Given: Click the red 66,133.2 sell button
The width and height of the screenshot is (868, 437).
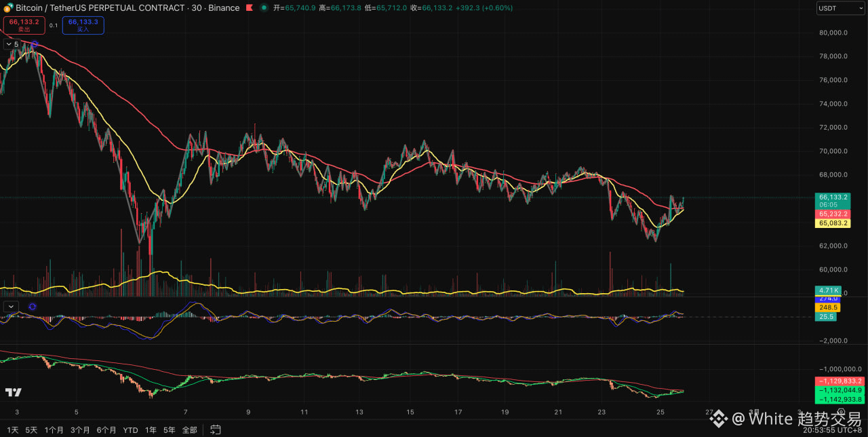Looking at the screenshot, I should point(24,25).
